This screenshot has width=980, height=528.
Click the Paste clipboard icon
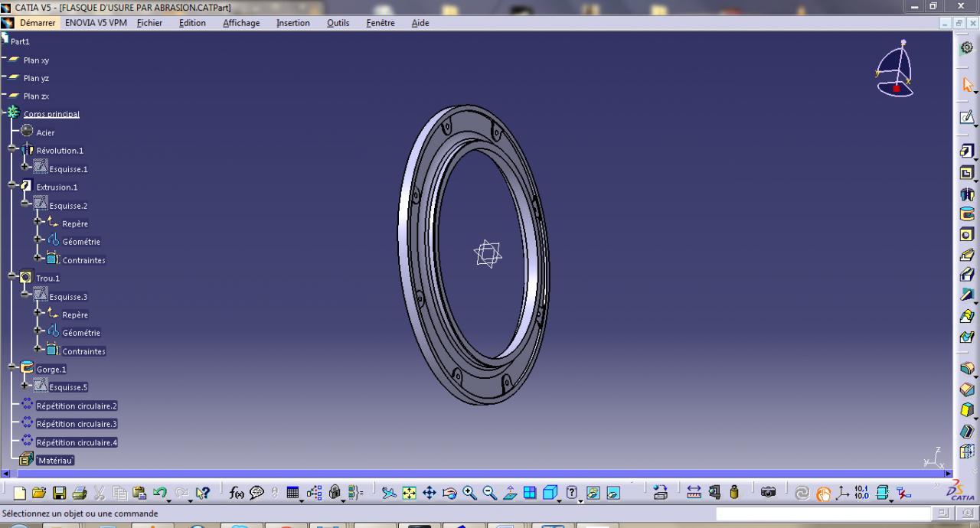(x=139, y=494)
